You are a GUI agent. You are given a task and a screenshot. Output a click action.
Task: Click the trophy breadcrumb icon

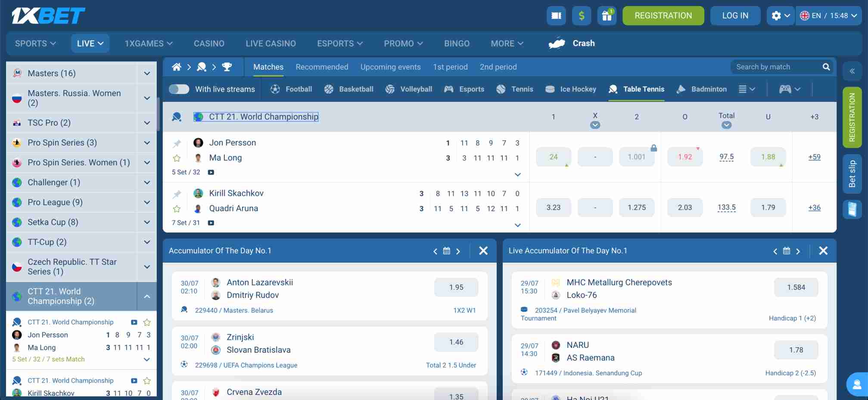click(x=227, y=67)
